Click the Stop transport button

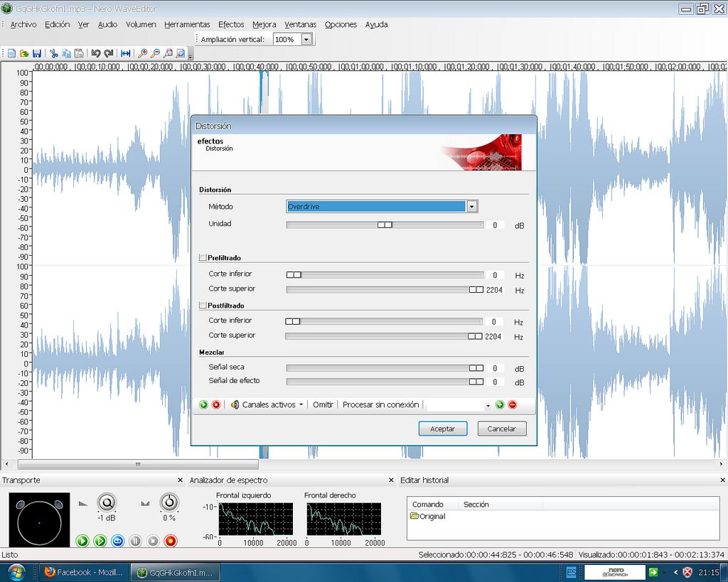click(x=153, y=541)
